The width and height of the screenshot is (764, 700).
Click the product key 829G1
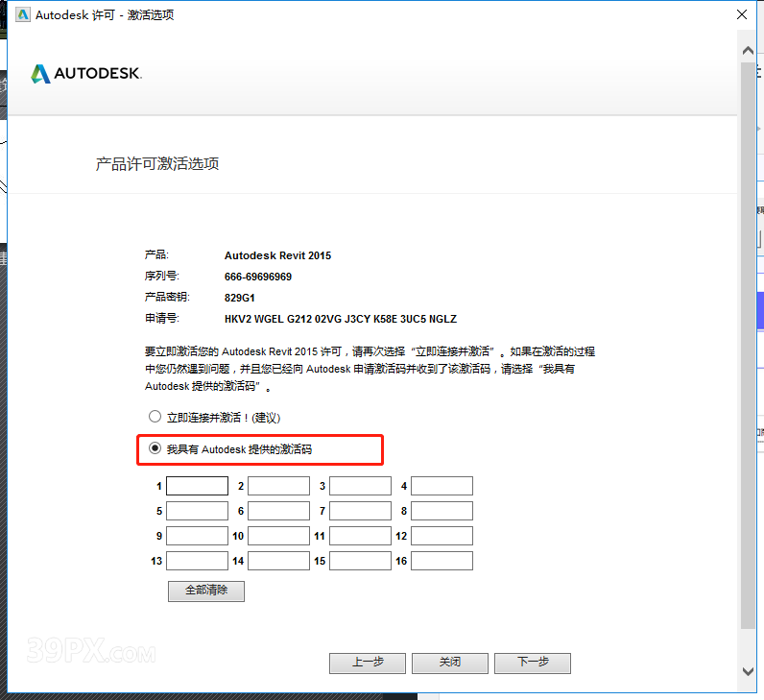coord(239,298)
